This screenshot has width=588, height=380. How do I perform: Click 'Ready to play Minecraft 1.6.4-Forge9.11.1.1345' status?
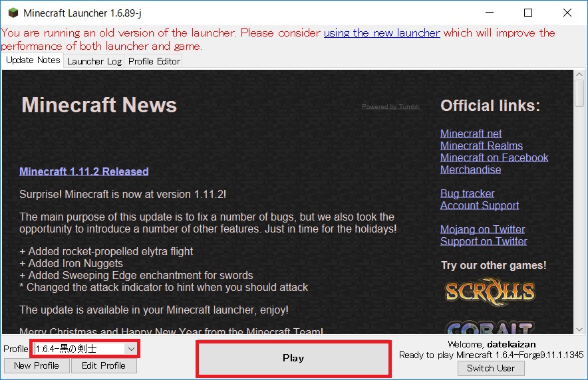pos(492,355)
